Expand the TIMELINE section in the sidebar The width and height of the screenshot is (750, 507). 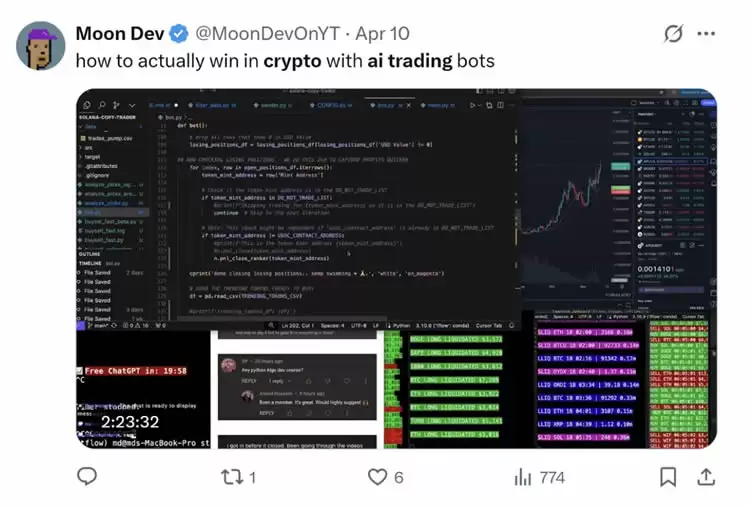pyautogui.click(x=90, y=264)
